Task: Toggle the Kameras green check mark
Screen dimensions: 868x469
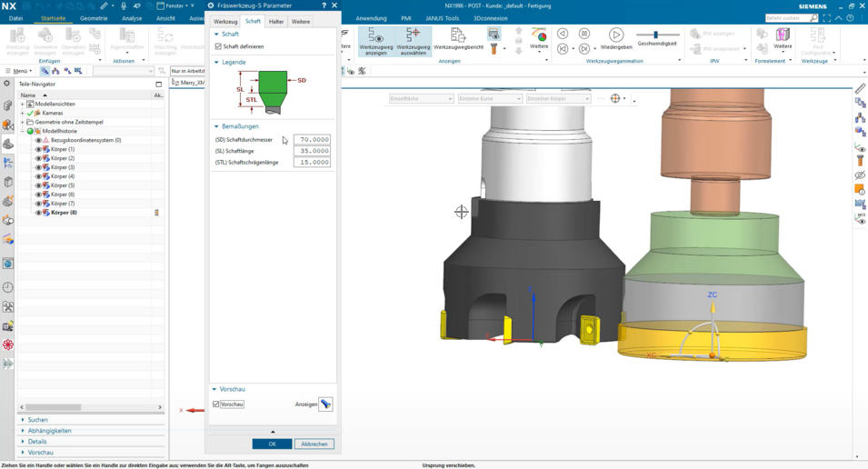Action: 30,113
